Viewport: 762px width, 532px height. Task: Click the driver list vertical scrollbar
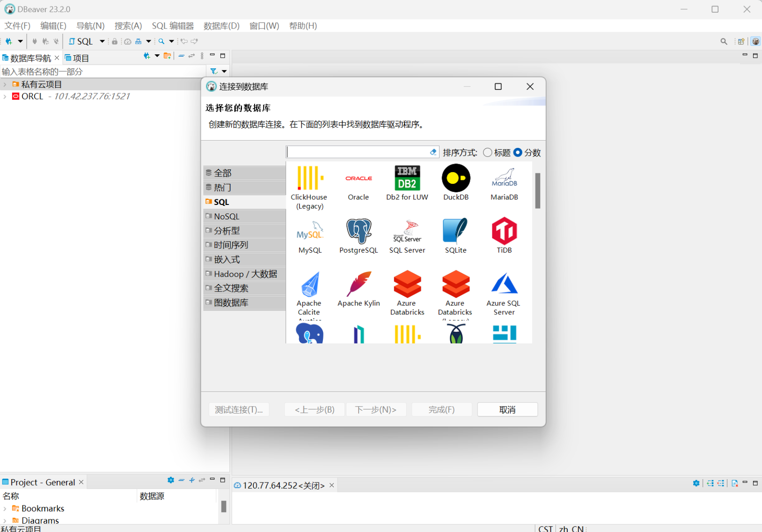pyautogui.click(x=538, y=190)
